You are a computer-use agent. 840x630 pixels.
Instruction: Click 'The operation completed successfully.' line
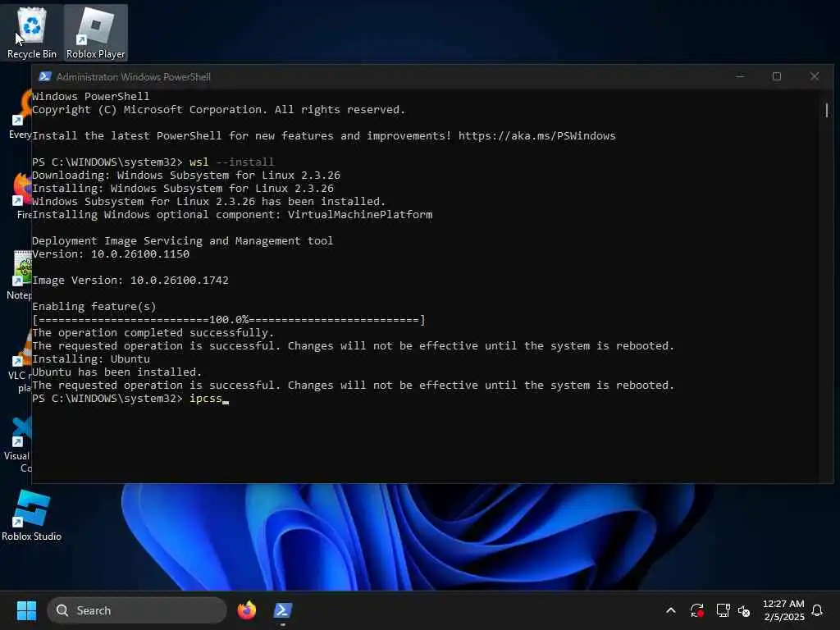coord(153,333)
